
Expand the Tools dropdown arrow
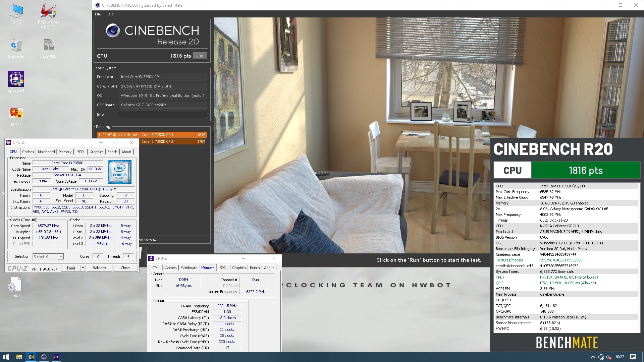[x=83, y=268]
